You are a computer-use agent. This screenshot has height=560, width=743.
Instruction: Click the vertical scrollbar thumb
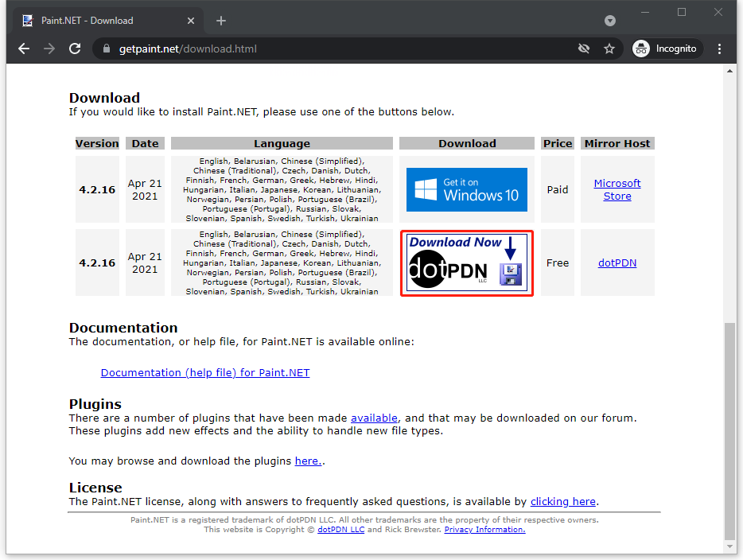click(730, 430)
